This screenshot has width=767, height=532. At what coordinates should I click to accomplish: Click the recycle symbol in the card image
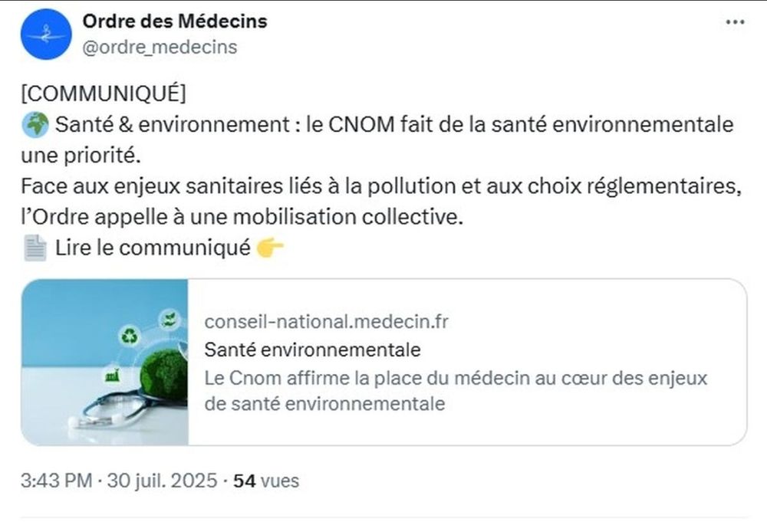tap(130, 336)
